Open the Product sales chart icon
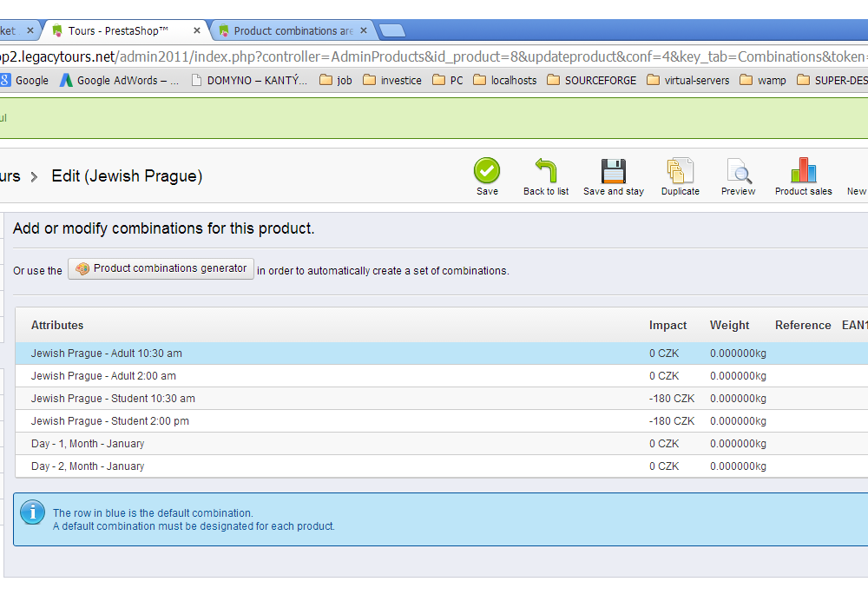Screen dimensions: 868x608 coord(803,170)
